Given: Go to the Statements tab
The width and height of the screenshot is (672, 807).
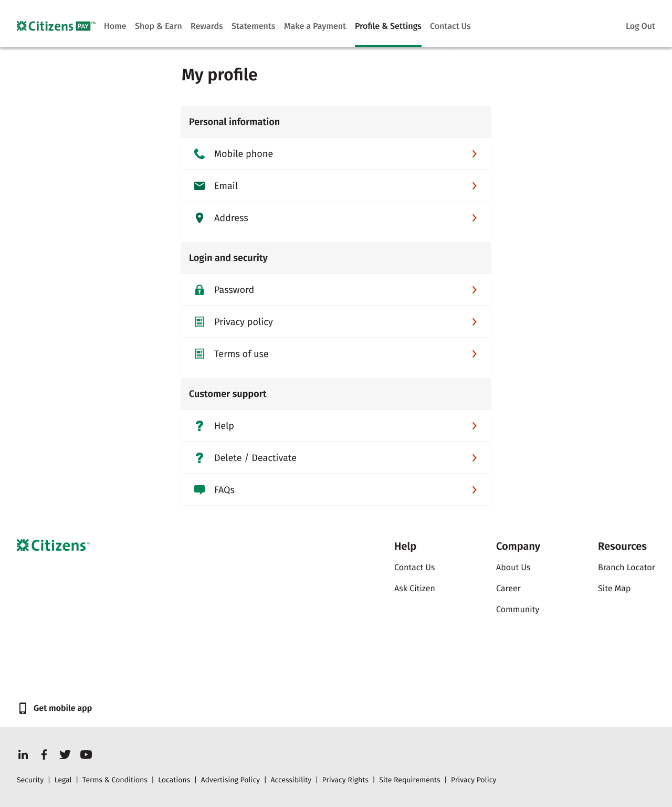Looking at the screenshot, I should tap(253, 26).
